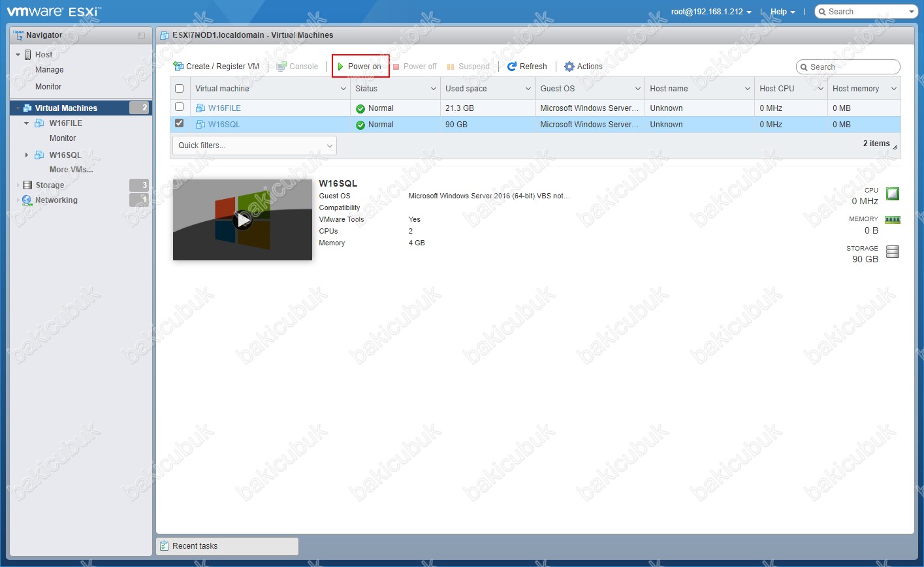The width and height of the screenshot is (924, 567).
Task: Open the Virtual machine column dropdown
Action: pyautogui.click(x=343, y=89)
